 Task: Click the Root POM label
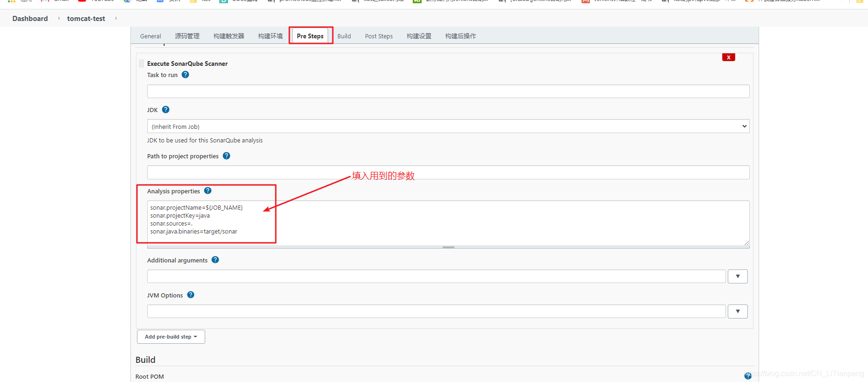150,376
